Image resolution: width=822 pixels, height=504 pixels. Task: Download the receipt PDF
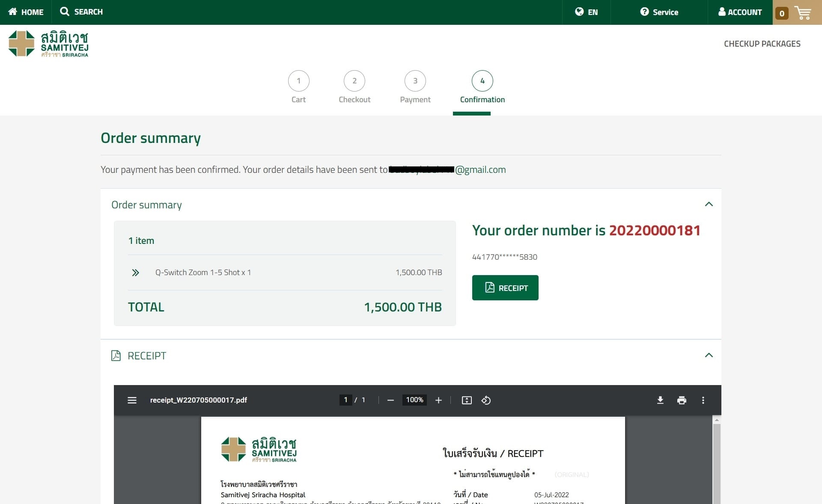click(660, 400)
